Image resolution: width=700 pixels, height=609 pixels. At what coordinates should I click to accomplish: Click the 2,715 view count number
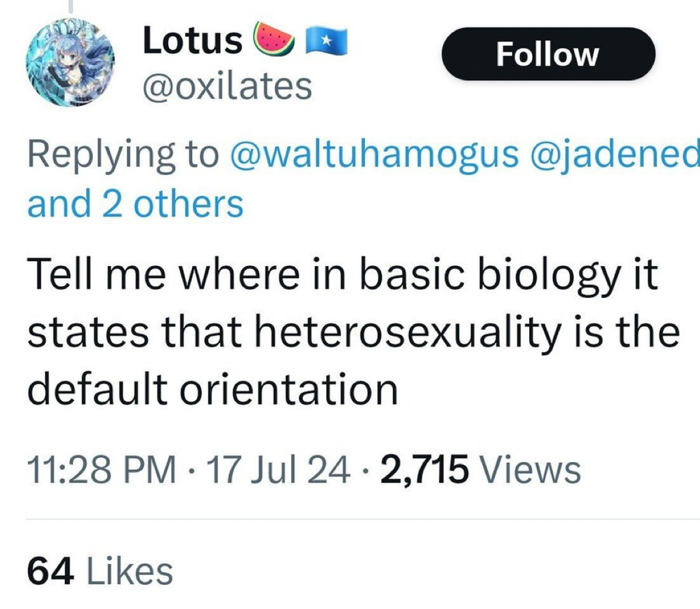425,470
